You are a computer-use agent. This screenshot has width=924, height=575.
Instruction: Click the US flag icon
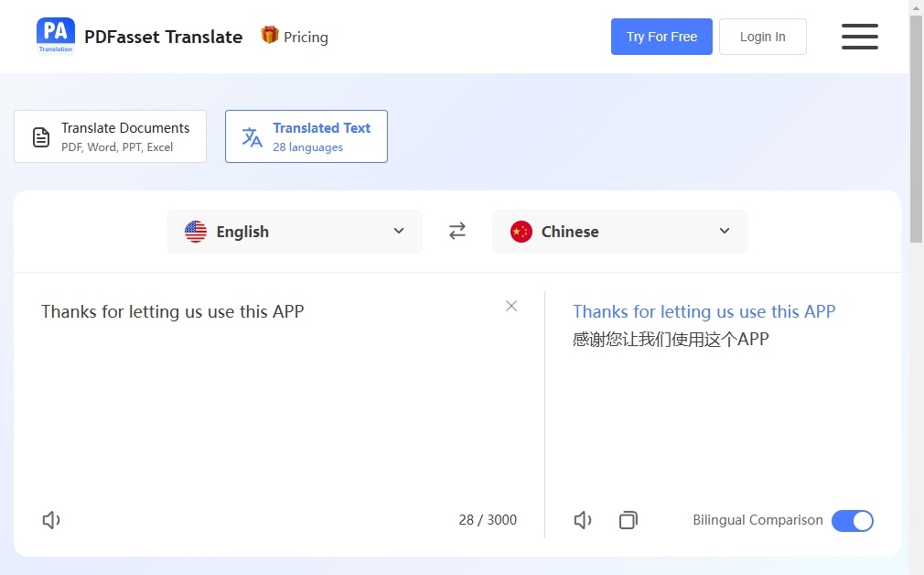196,231
